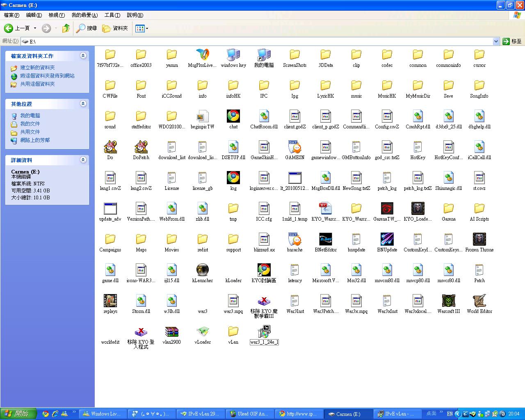The width and height of the screenshot is (525, 420).
Task: Click the Up folder toolbar button
Action: click(x=66, y=28)
